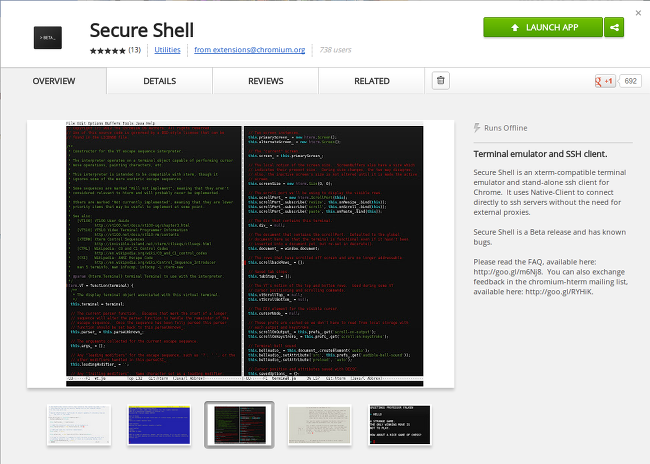The image size is (650, 464).
Task: Click the 692 plus-one count
Action: 630,81
